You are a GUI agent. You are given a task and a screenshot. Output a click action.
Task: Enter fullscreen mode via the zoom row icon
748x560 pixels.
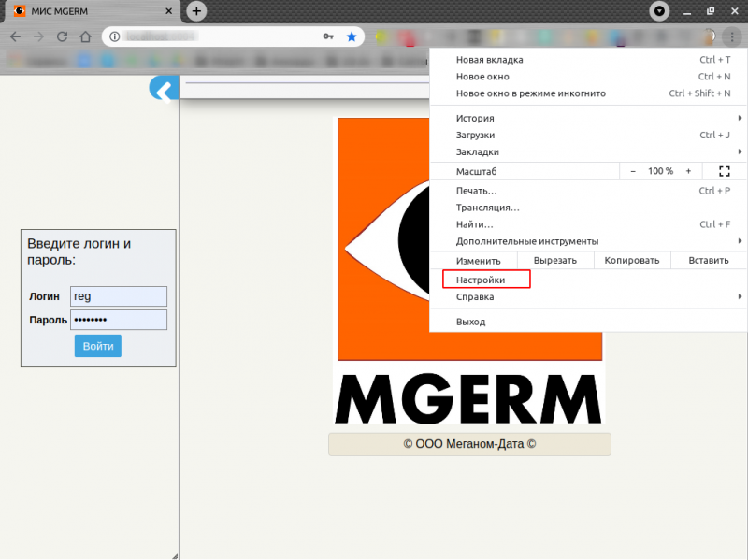click(x=724, y=171)
